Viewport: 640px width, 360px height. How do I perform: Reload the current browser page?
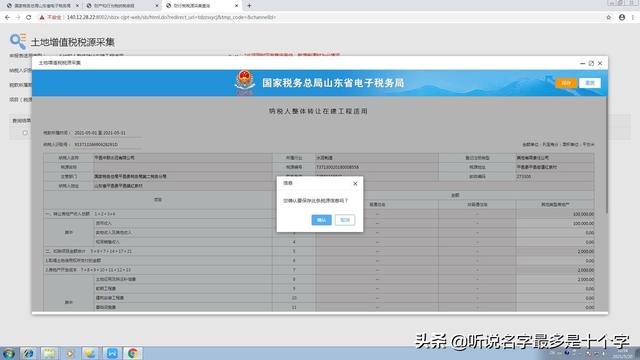coord(29,18)
